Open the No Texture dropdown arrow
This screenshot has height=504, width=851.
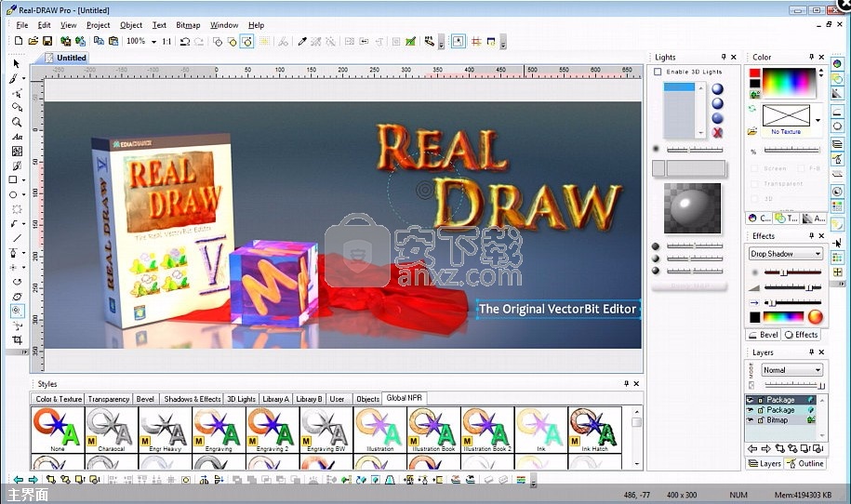(x=818, y=120)
